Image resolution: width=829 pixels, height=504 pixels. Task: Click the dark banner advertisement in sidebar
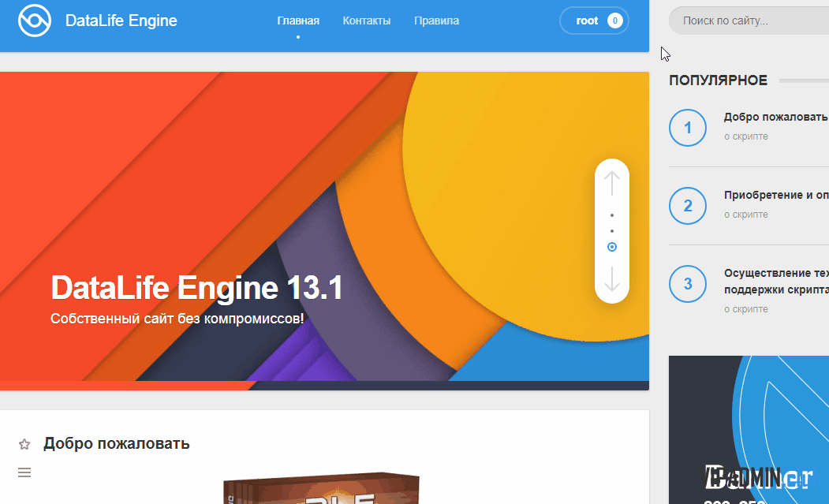coord(749,429)
